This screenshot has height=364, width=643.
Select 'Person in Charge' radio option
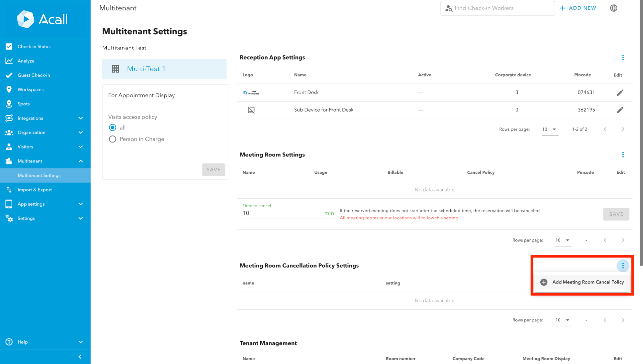click(x=112, y=139)
